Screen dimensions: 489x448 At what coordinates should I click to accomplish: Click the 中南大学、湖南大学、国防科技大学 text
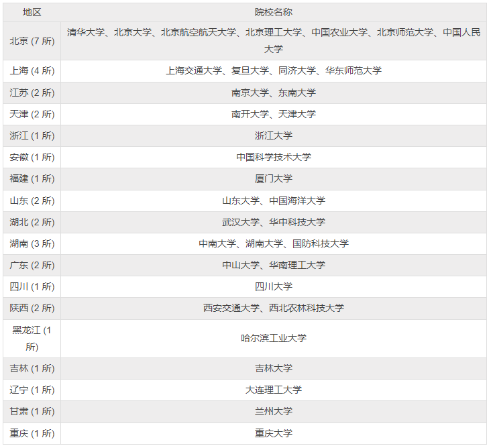pos(274,243)
